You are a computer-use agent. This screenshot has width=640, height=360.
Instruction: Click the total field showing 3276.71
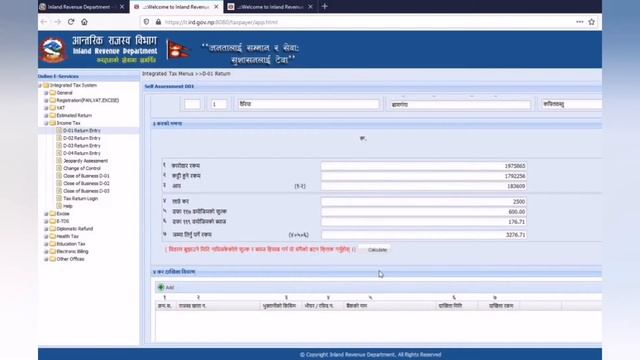[x=424, y=235]
